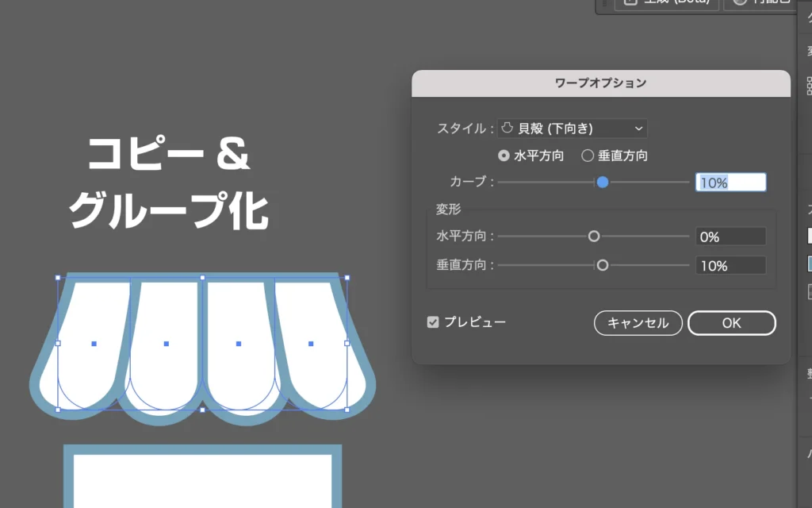Click the ワープオプション dialog title bar
This screenshot has width=812, height=508.
(600, 83)
